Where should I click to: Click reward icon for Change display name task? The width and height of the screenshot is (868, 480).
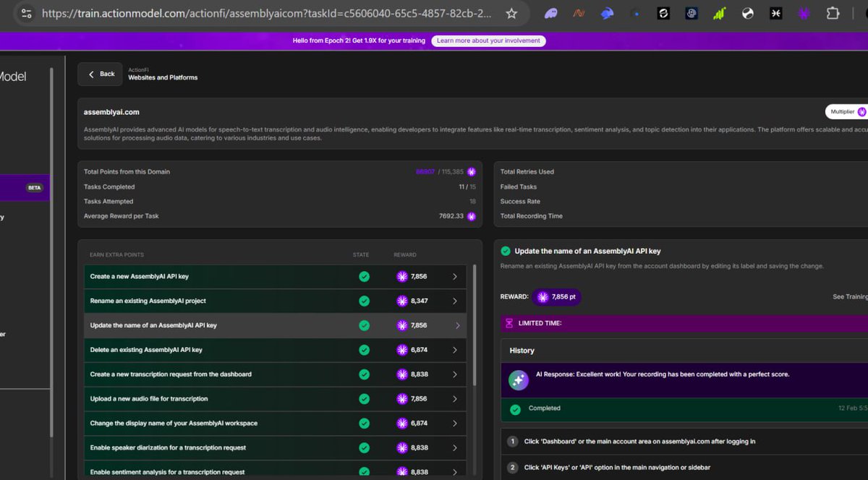point(402,424)
